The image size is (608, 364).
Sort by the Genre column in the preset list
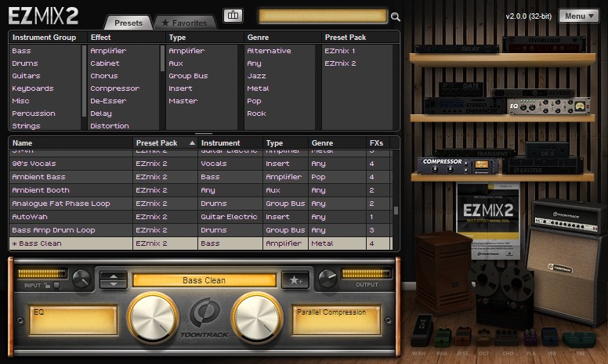337,143
